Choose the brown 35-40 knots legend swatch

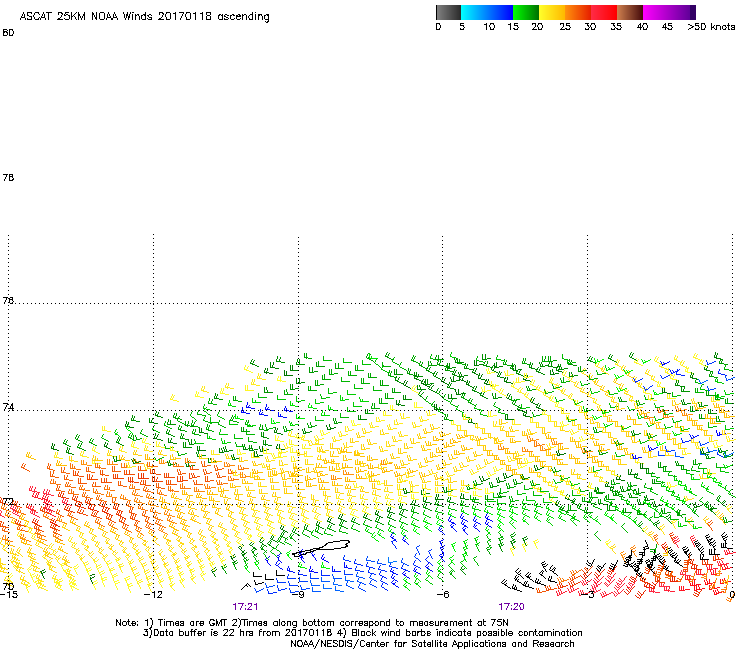[x=630, y=12]
